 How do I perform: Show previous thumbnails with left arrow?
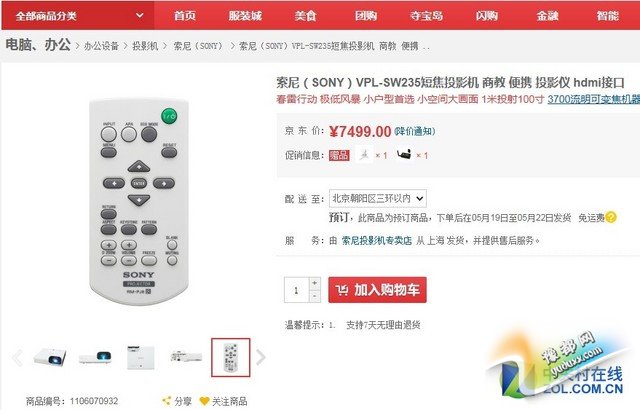(x=17, y=357)
